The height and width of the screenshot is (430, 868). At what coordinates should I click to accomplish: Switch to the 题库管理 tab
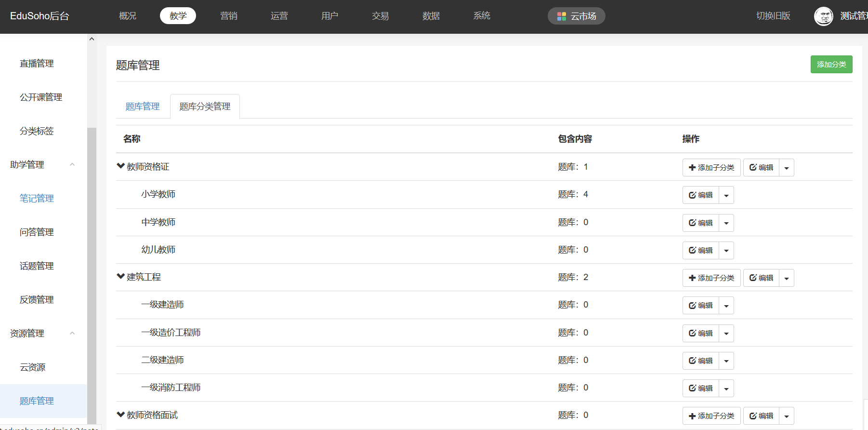(x=143, y=107)
